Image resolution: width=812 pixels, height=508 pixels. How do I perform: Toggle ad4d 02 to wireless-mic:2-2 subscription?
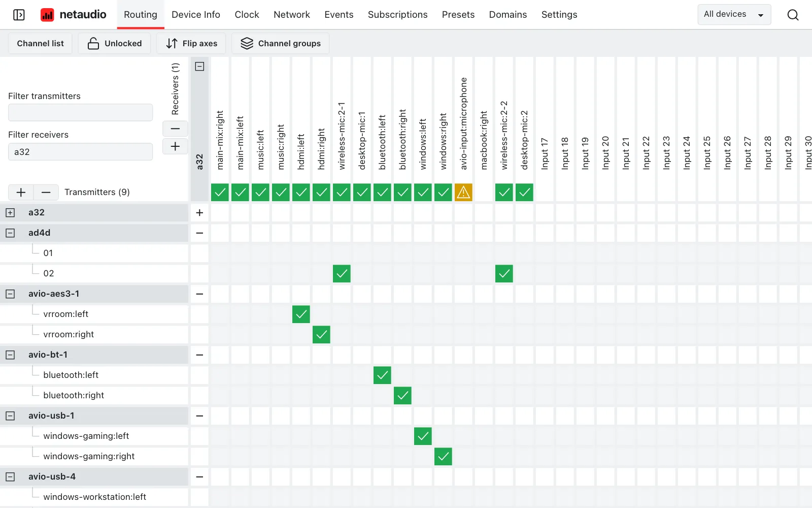click(504, 274)
